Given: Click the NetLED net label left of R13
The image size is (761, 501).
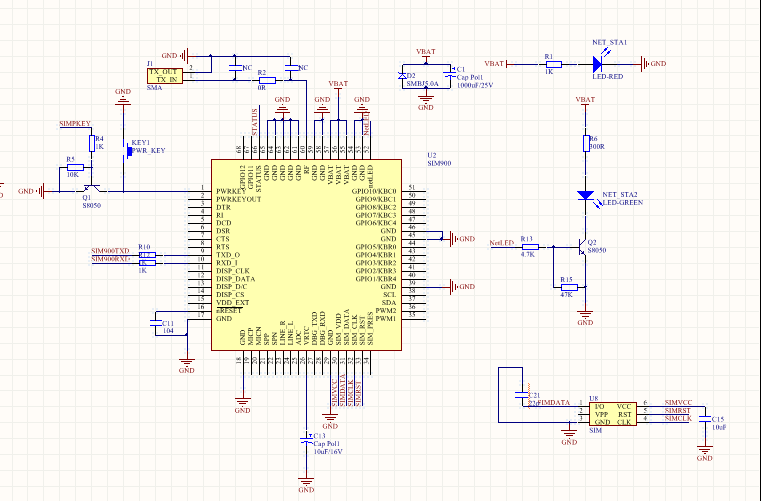Looking at the screenshot, I should (502, 243).
